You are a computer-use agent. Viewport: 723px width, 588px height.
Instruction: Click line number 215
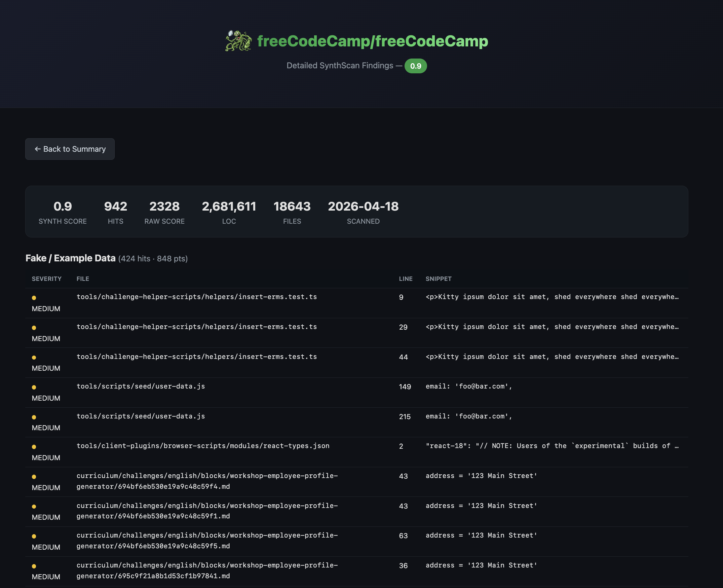tap(405, 417)
